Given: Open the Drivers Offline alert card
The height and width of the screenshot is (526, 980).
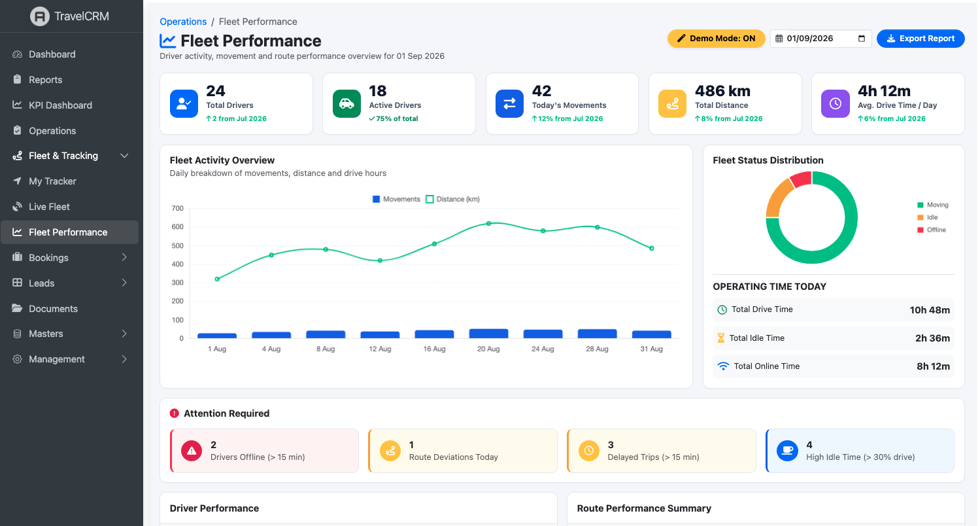Looking at the screenshot, I should tap(264, 451).
